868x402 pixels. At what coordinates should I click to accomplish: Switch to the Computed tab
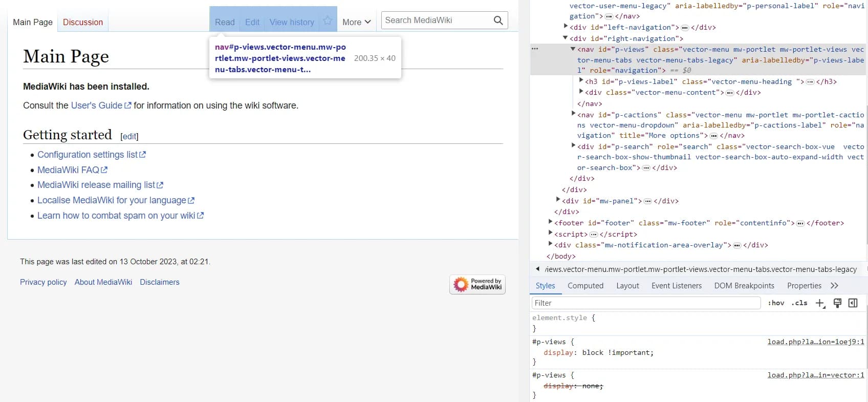click(x=585, y=286)
